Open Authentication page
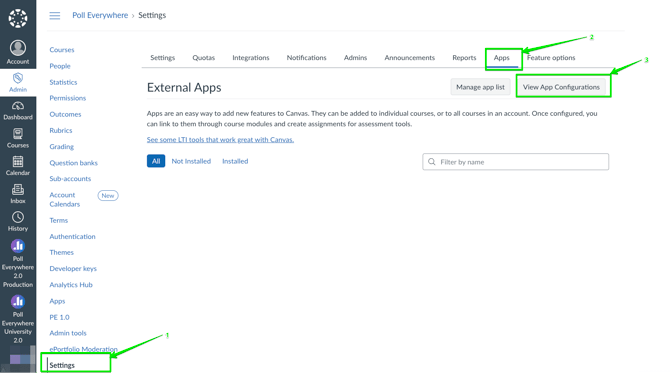The width and height of the screenshot is (670, 374). tap(72, 237)
